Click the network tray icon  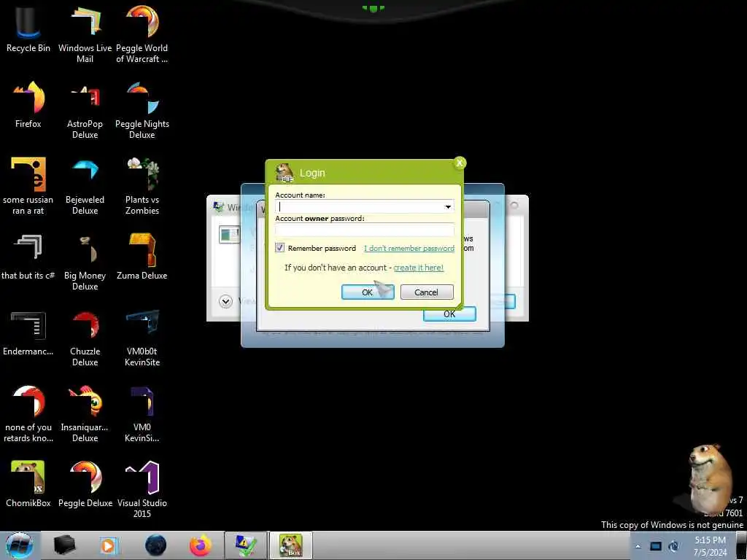coord(656,546)
